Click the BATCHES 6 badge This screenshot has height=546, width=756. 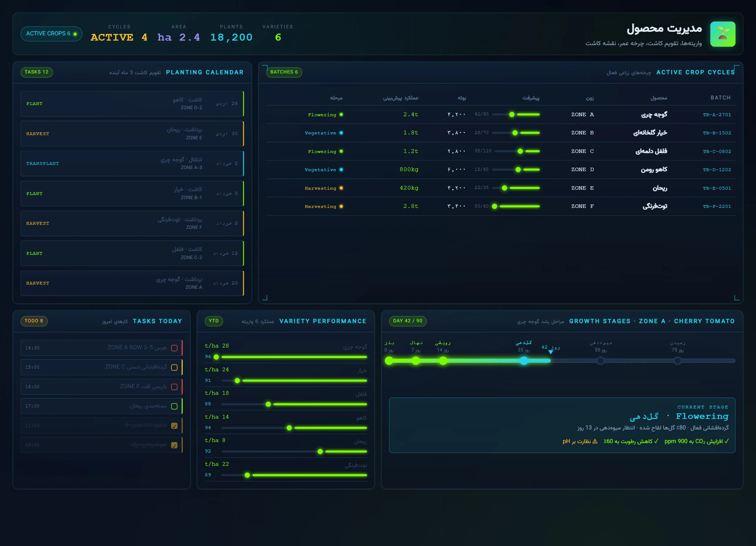284,72
